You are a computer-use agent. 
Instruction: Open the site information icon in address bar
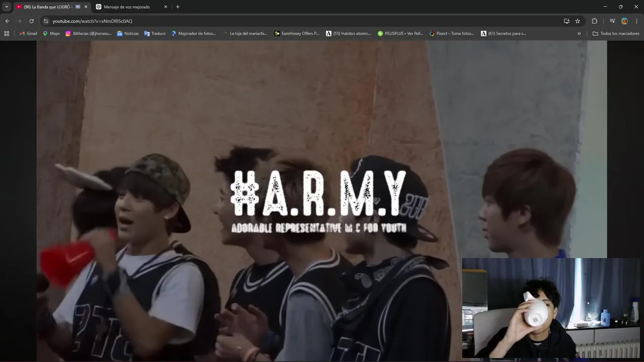click(46, 21)
